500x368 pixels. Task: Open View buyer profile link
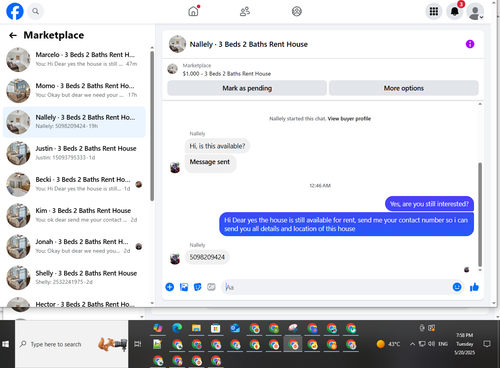tap(349, 119)
